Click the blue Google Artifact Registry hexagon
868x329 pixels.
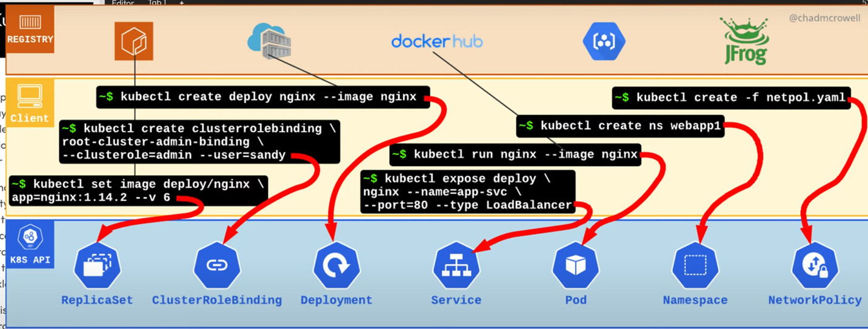[x=604, y=41]
